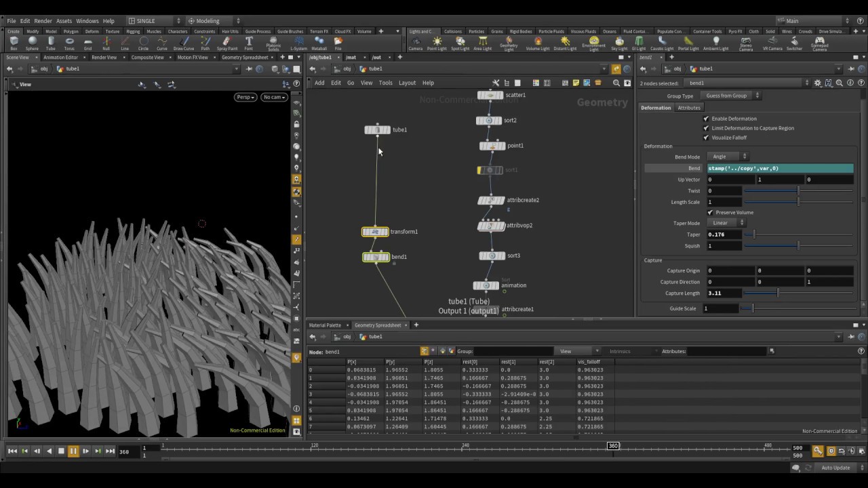Create a Box from the shelf
Screen dimensions: 868x488
coord(14,43)
